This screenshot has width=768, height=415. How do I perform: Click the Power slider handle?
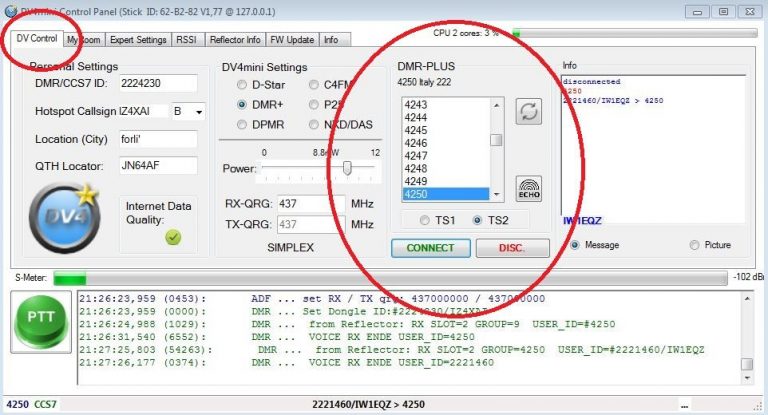(x=347, y=168)
